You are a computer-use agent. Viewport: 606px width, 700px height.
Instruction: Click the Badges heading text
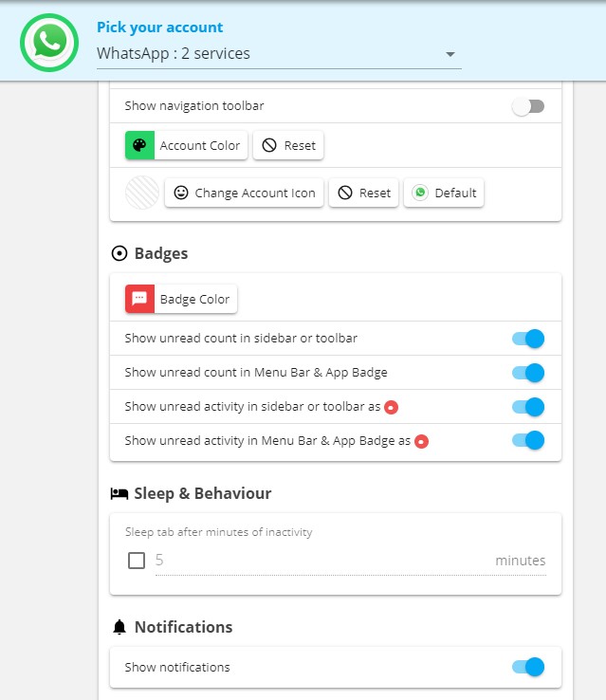[x=161, y=253]
